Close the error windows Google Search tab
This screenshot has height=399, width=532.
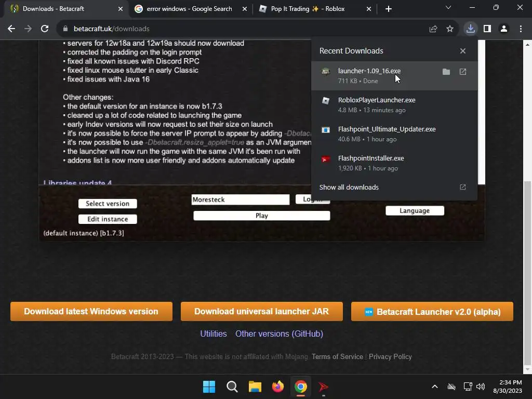(245, 9)
